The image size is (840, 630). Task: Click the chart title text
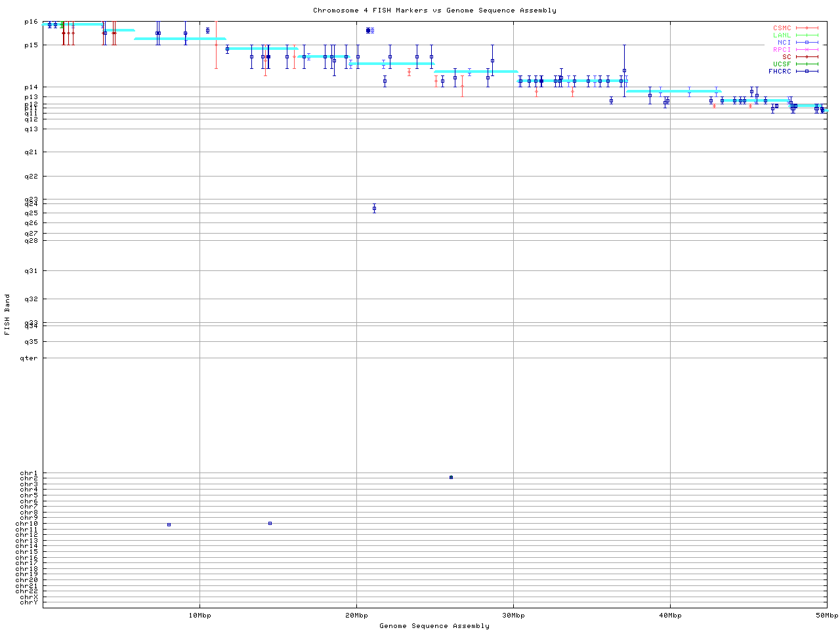(434, 10)
